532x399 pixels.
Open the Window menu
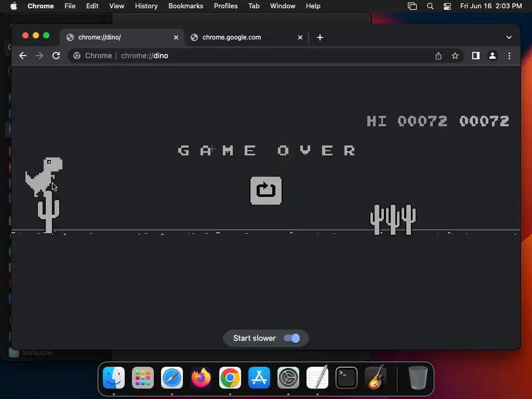[283, 6]
